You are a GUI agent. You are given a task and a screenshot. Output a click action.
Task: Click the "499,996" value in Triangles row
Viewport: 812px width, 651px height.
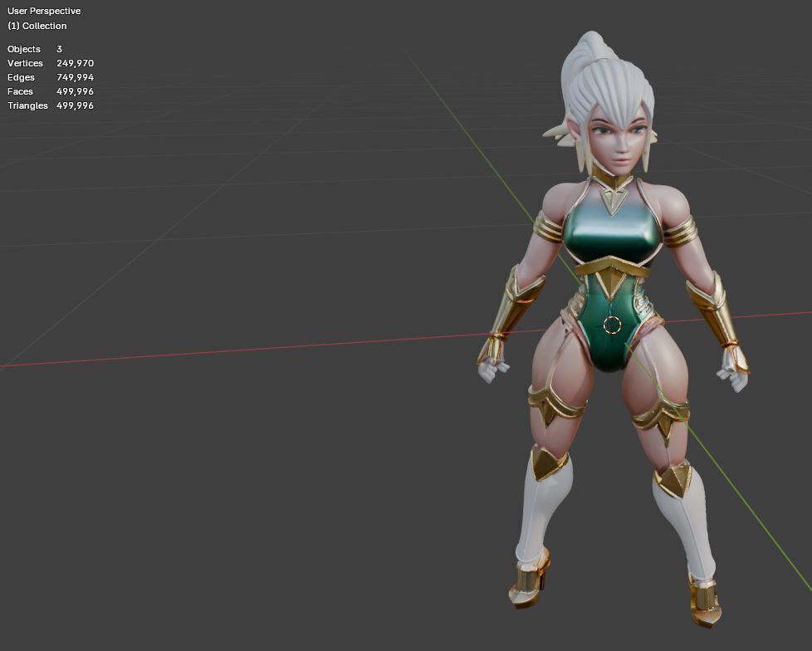[x=75, y=105]
